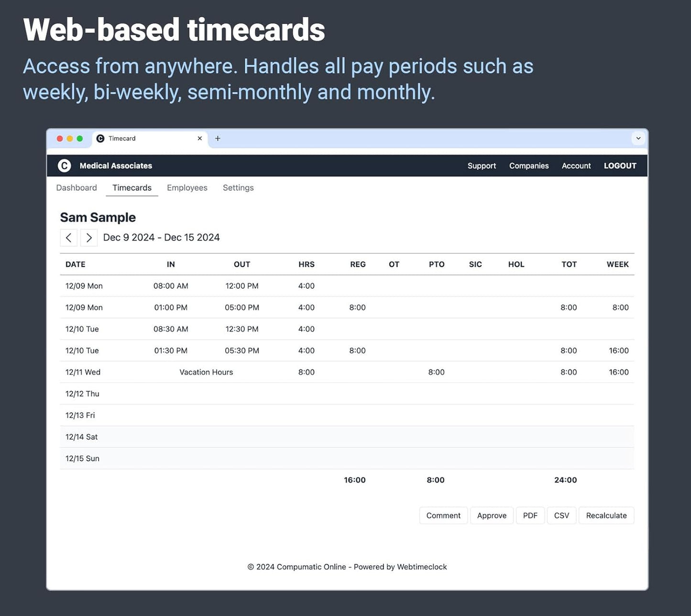Advance to next pay period arrow
691x616 pixels.
pos(89,238)
